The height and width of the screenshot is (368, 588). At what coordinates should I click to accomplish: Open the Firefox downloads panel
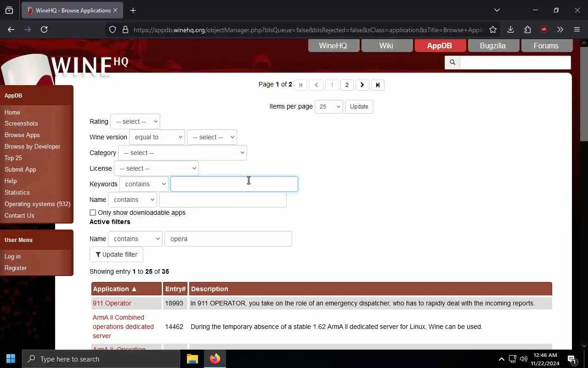point(510,29)
